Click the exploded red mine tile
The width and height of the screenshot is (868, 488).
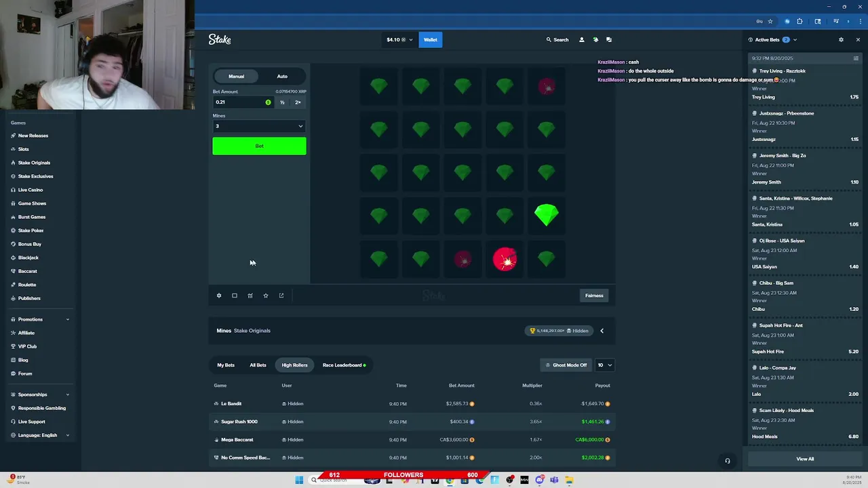click(505, 259)
